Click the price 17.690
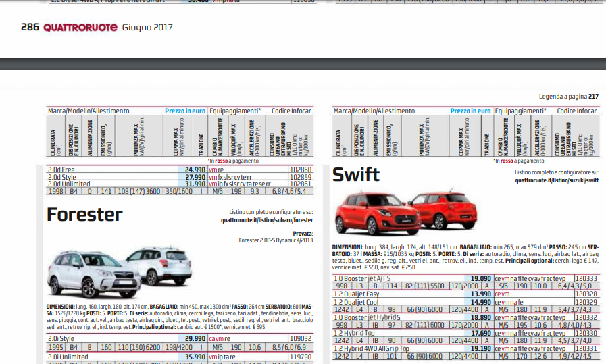 click(481, 333)
